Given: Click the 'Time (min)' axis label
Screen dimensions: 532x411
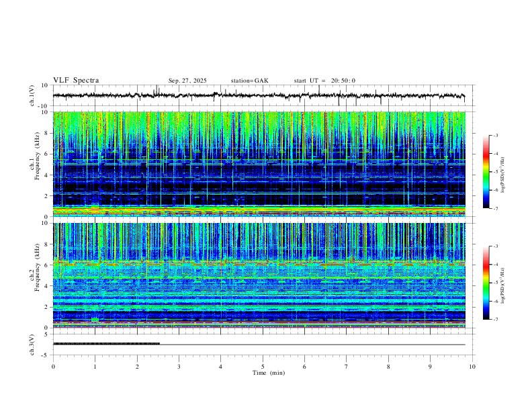Looking at the screenshot, I should tap(269, 373).
